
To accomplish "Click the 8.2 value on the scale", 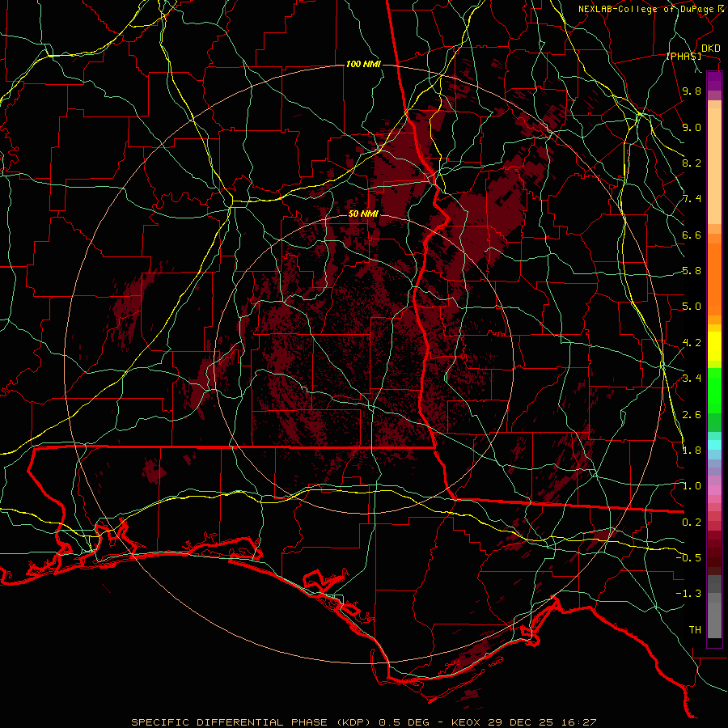I will pos(692,163).
